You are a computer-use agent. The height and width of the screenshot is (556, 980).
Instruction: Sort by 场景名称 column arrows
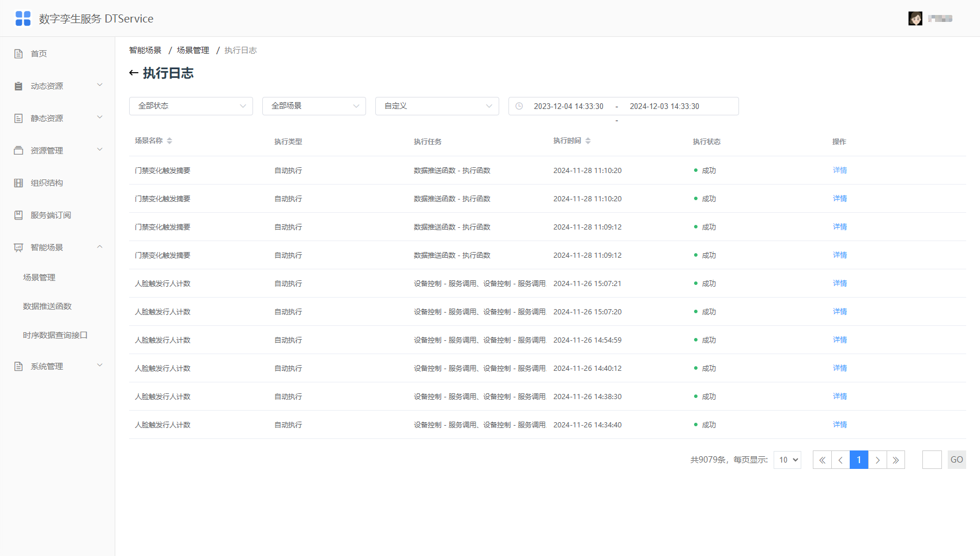(x=169, y=141)
